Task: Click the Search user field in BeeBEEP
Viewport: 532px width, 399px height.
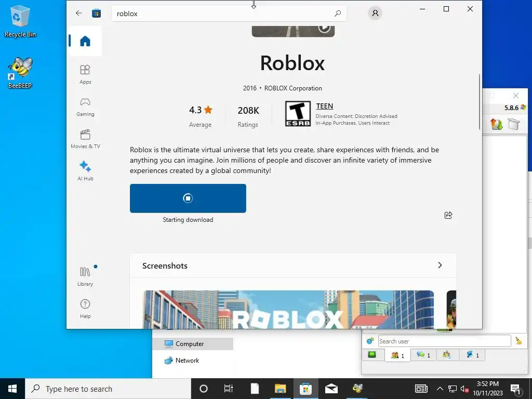Action: (x=445, y=341)
